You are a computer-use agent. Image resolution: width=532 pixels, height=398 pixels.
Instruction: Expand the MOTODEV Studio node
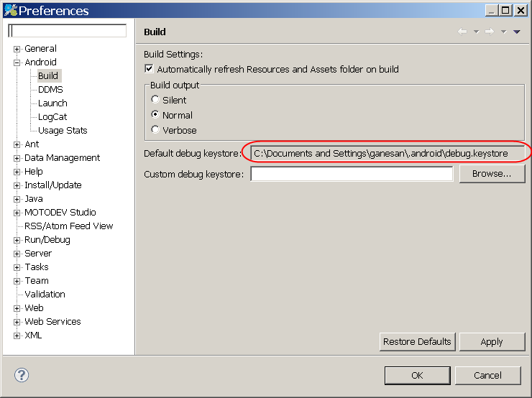click(17, 213)
